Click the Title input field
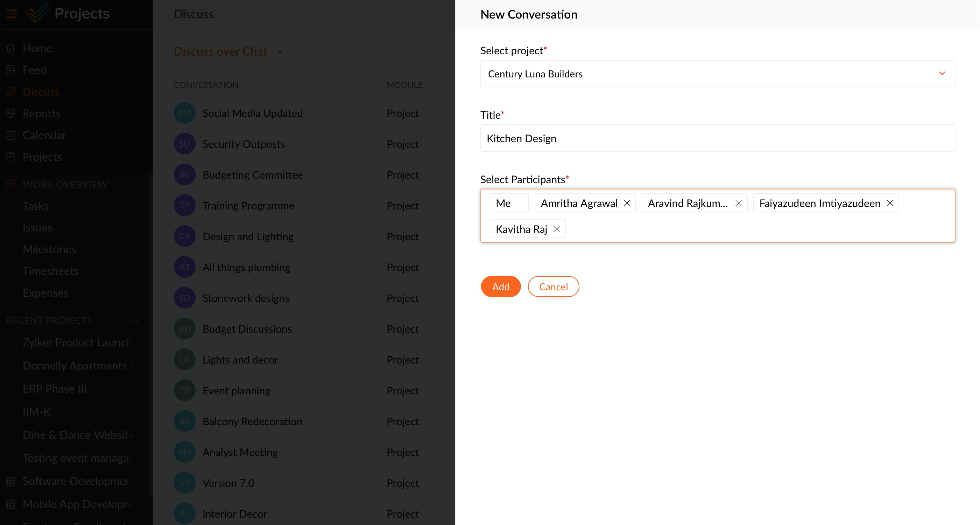 (x=717, y=138)
